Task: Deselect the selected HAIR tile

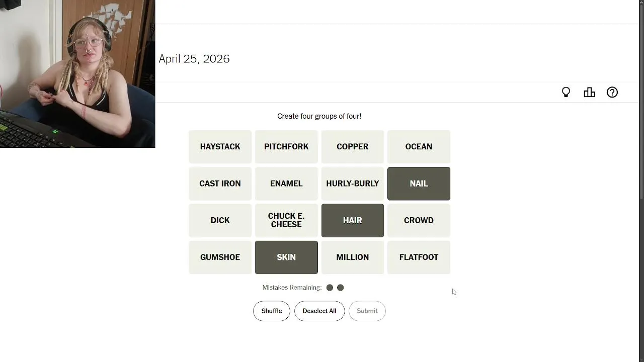Action: point(352,220)
